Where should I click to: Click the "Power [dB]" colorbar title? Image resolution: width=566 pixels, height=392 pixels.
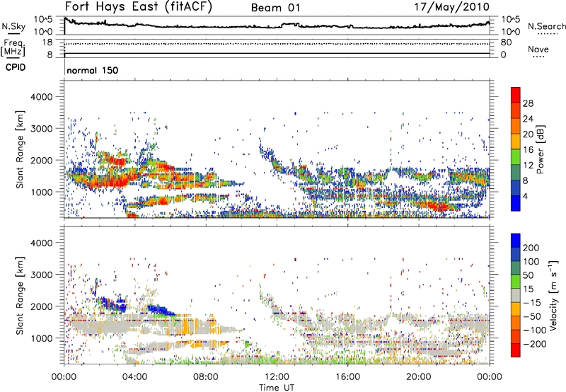[540, 149]
